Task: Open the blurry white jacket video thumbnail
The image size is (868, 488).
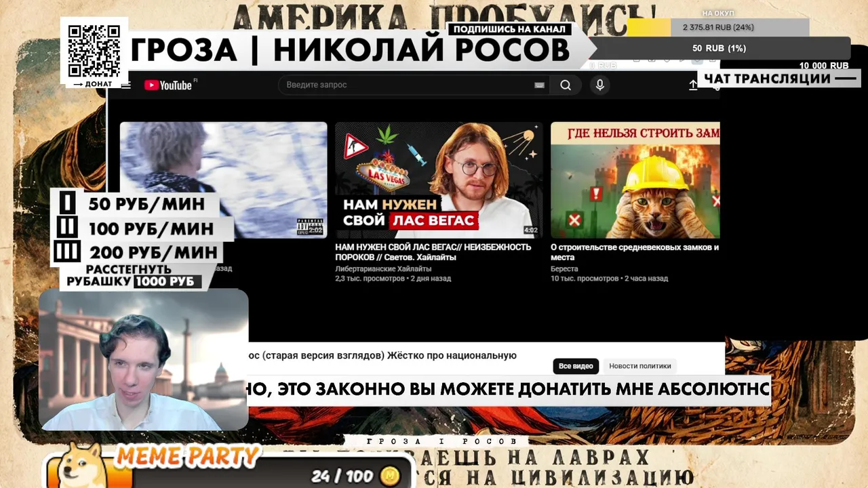Action: 224,180
